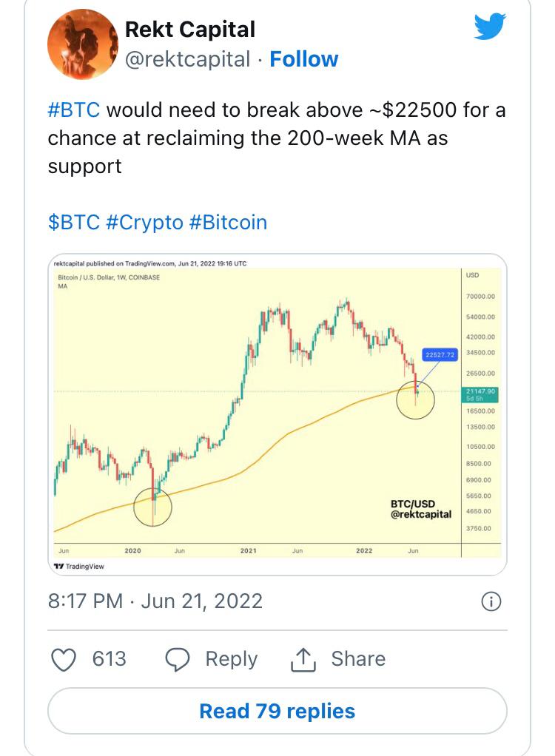Open the #Bitcoin hashtag link
555x756 pixels.
[228, 223]
